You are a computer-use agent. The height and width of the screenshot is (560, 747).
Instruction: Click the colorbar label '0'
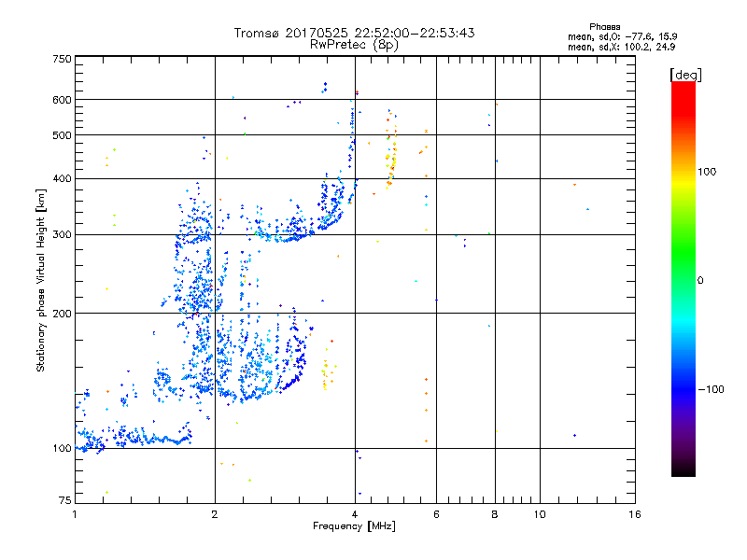[x=700, y=280]
